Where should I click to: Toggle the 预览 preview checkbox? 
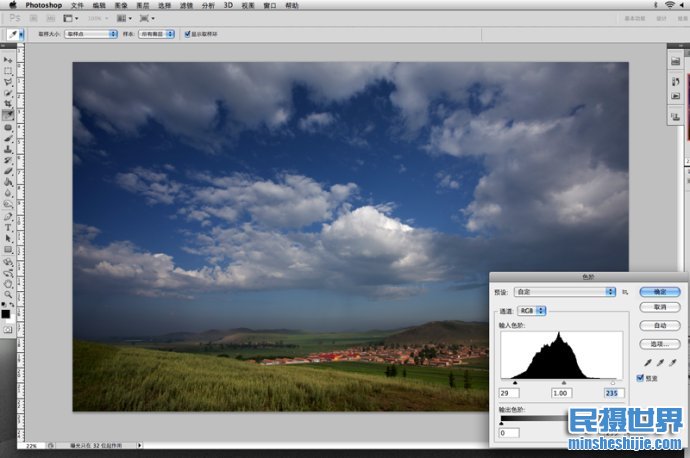coord(640,378)
